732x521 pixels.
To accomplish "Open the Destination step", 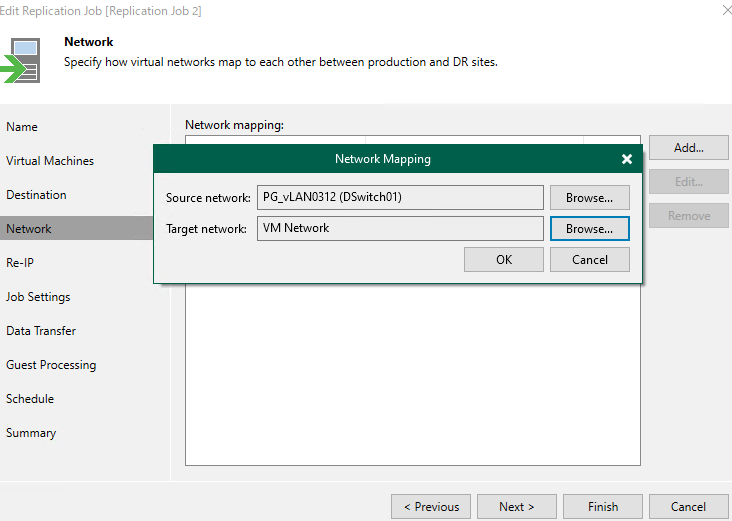I will pyautogui.click(x=36, y=195).
